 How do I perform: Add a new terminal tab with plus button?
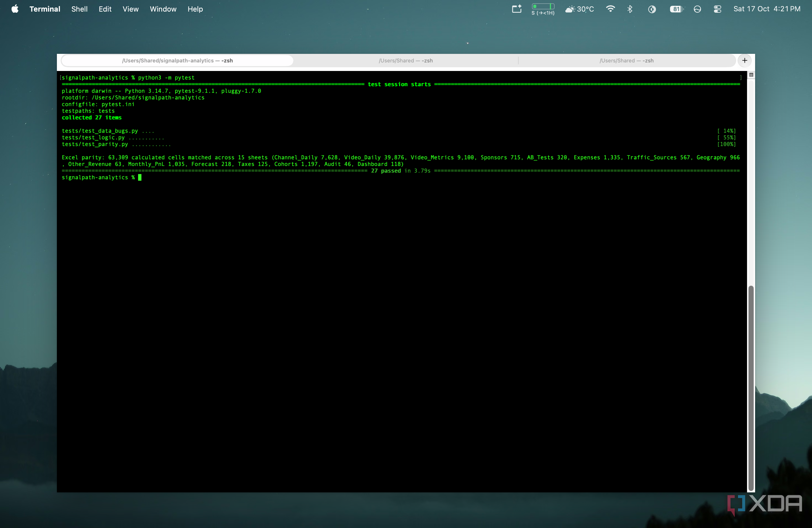(744, 60)
